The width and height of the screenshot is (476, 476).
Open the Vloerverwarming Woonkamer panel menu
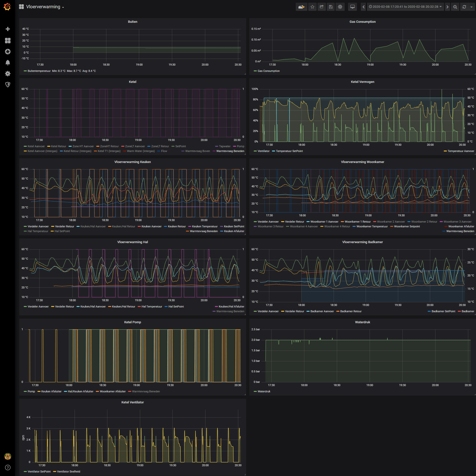click(362, 162)
